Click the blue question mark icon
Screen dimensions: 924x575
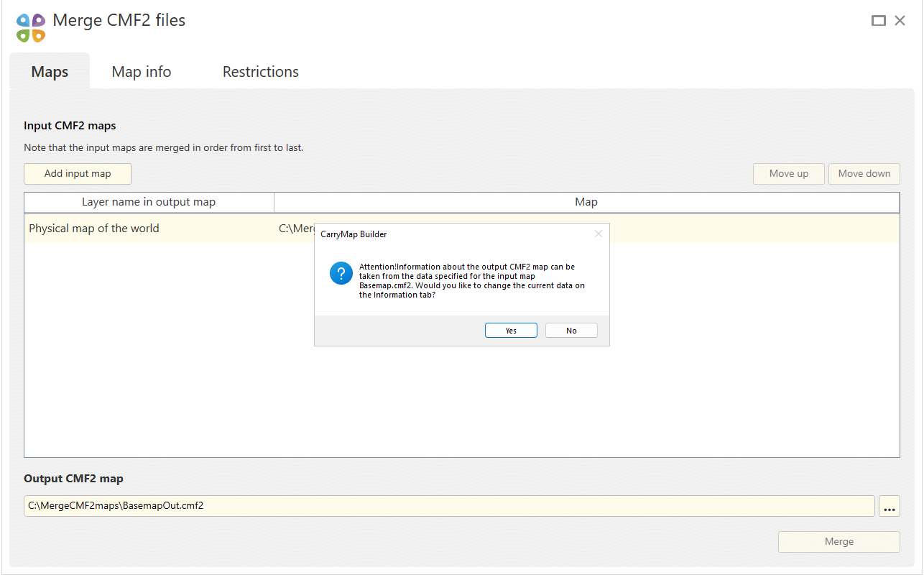(x=341, y=274)
